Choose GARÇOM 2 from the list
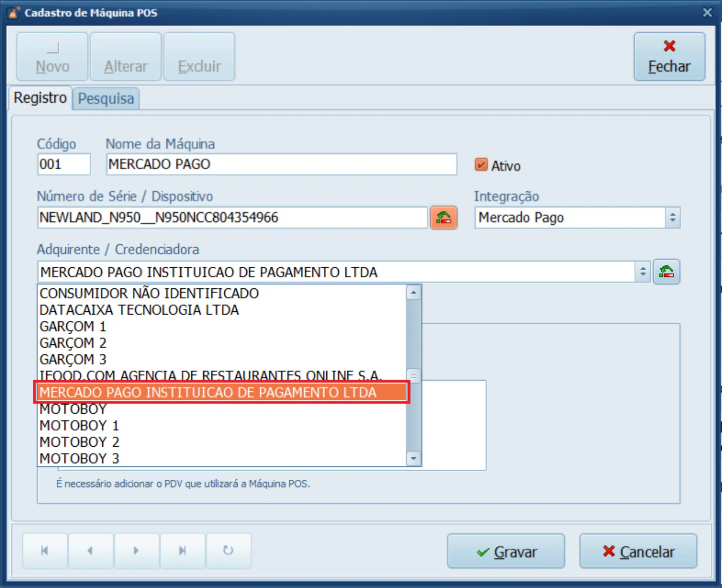 (x=222, y=343)
